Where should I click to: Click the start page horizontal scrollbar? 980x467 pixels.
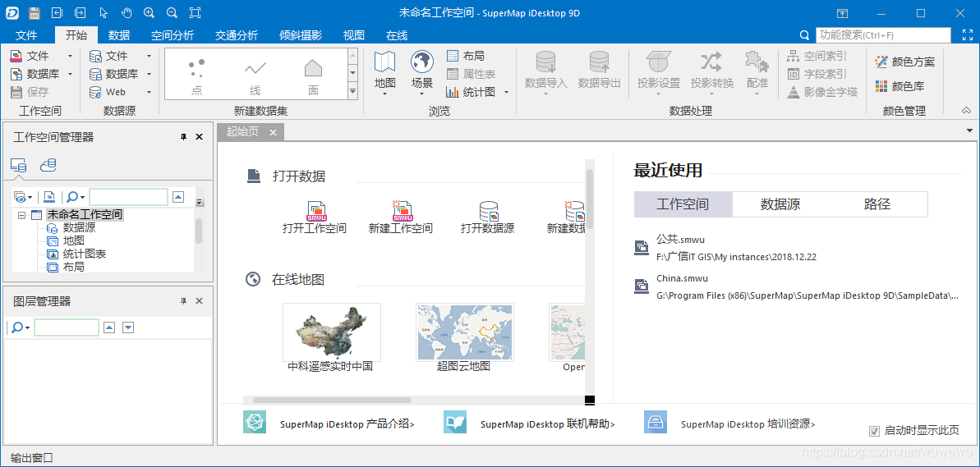[x=332, y=401]
